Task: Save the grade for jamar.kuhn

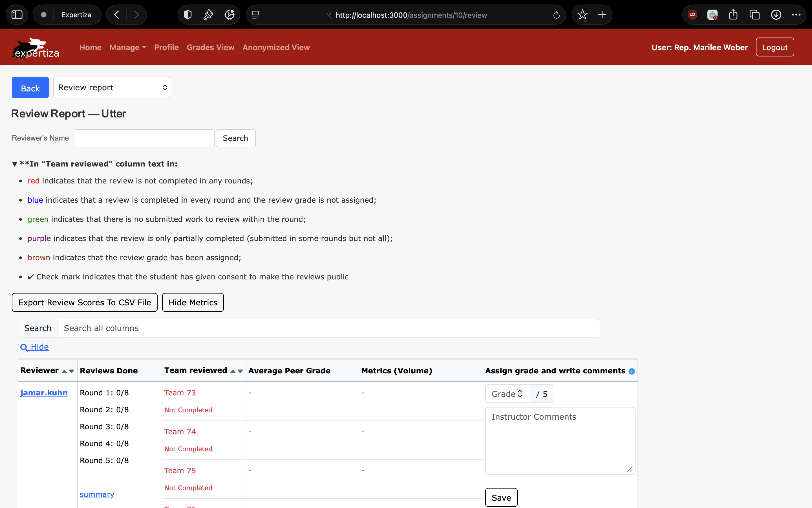Action: click(501, 498)
